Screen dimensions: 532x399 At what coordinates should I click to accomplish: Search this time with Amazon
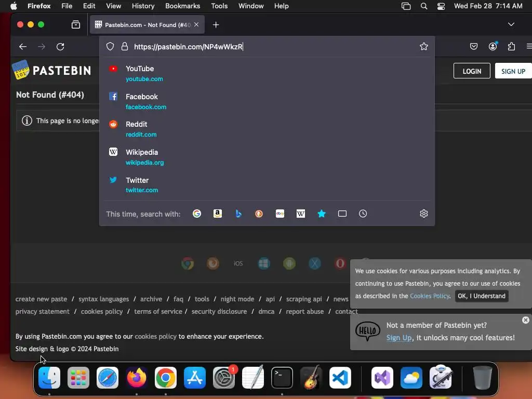click(218, 214)
